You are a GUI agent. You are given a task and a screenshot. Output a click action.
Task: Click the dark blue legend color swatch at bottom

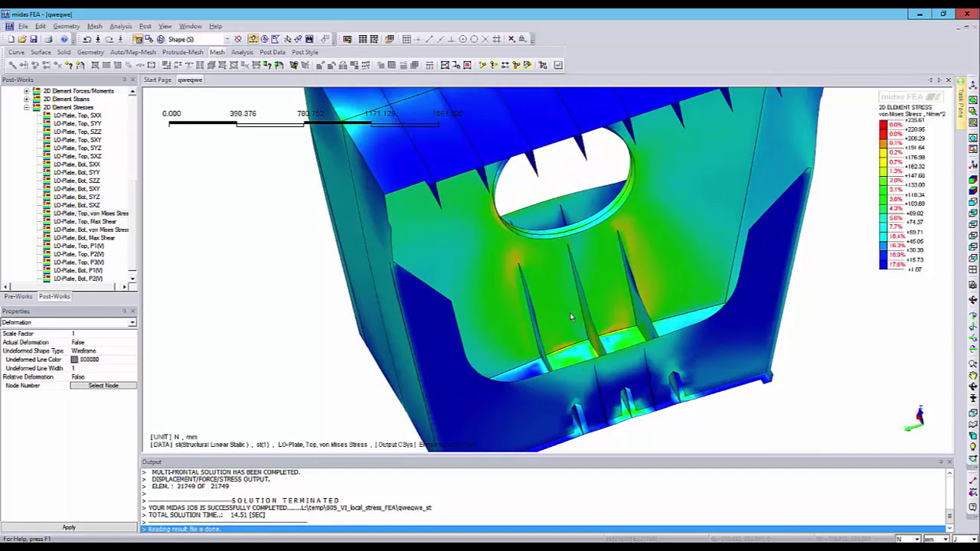884,265
